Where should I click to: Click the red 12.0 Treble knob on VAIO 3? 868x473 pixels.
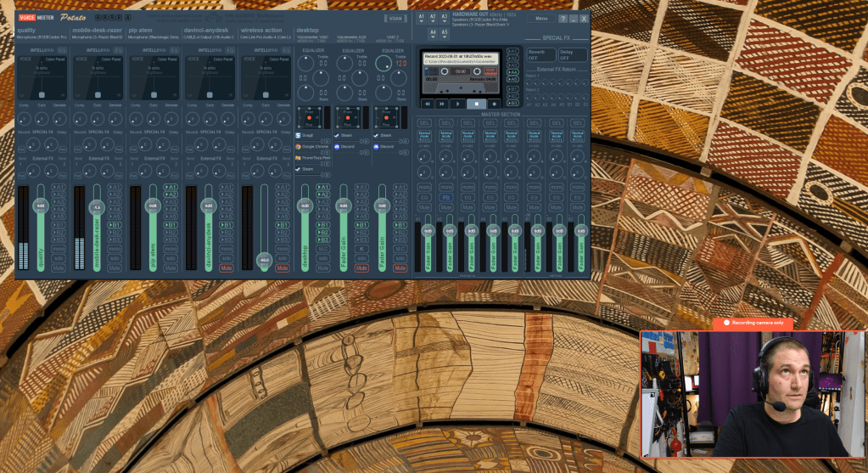383,64
